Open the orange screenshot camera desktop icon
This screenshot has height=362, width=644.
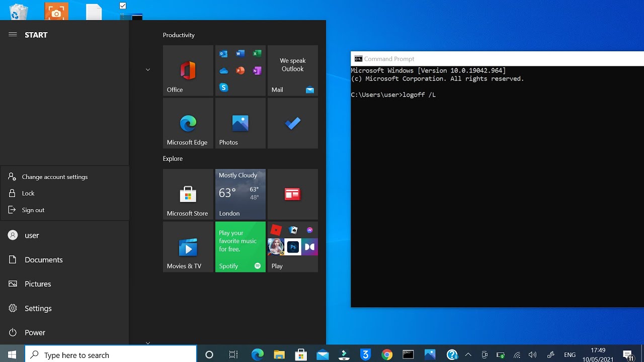pyautogui.click(x=56, y=11)
